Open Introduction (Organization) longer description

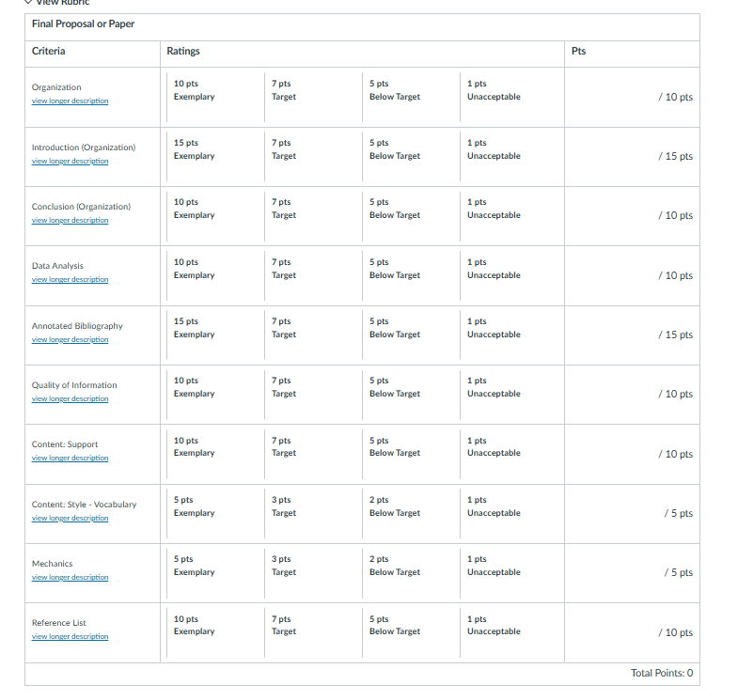(71, 161)
